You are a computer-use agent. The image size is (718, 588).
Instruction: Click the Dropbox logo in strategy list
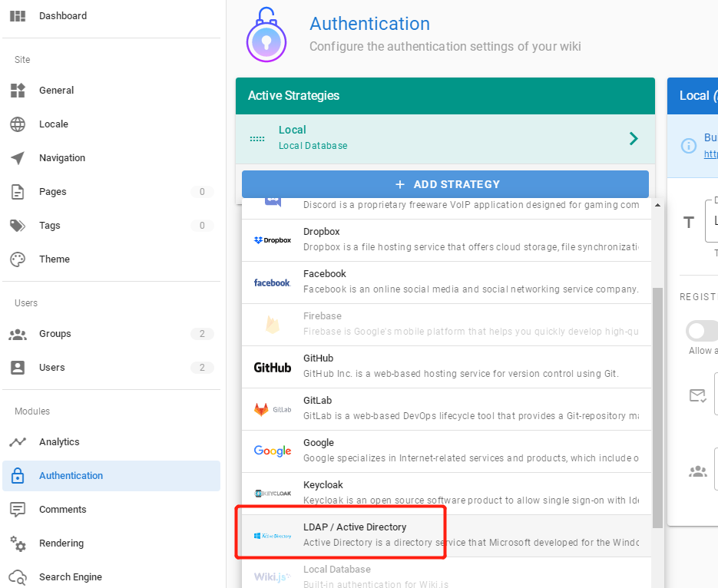pyautogui.click(x=273, y=240)
